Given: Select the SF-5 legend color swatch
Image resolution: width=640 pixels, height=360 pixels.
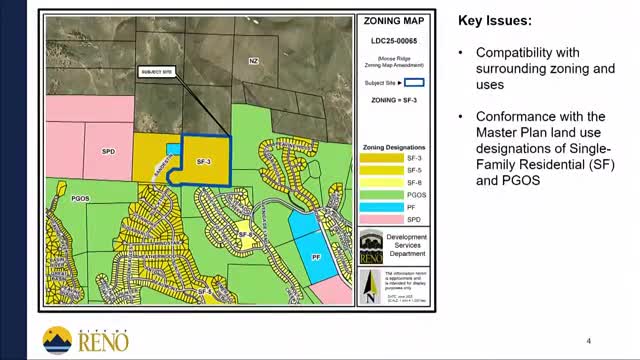Looking at the screenshot, I should click(x=382, y=170).
